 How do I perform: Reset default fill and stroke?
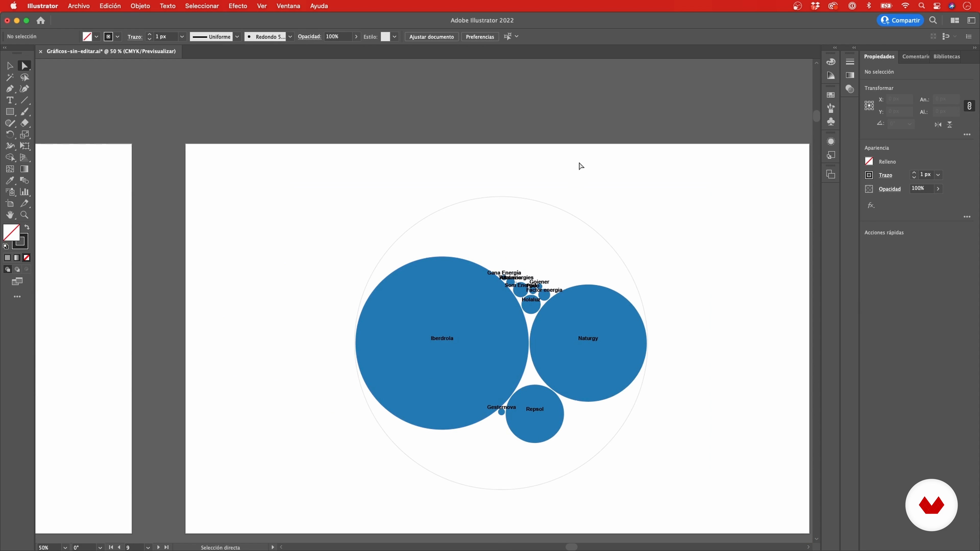point(5,246)
